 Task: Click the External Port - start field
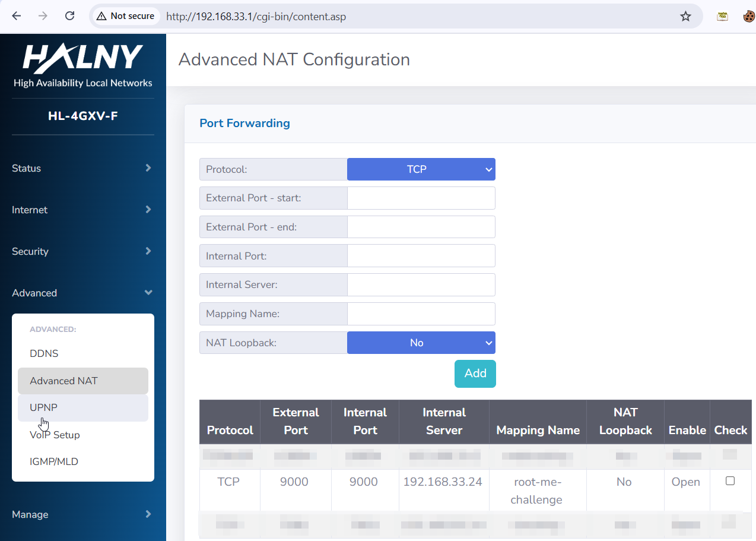[x=421, y=198]
